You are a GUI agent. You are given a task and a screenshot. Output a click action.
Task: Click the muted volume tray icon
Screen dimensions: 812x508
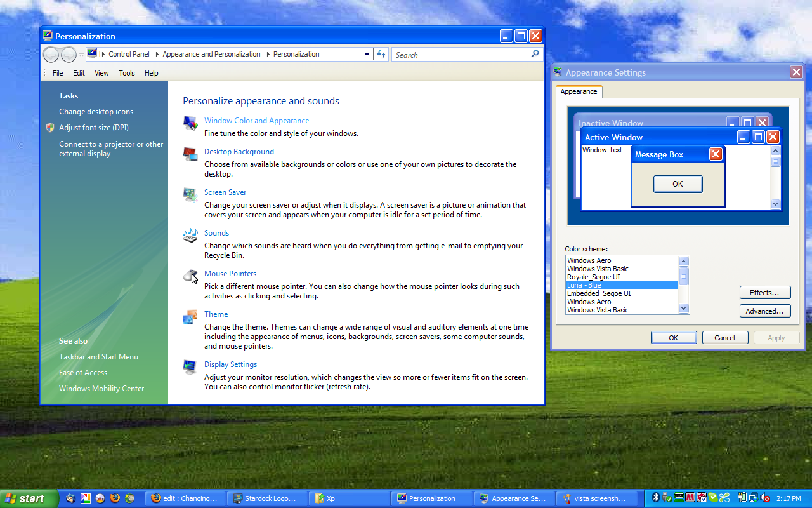pos(766,498)
